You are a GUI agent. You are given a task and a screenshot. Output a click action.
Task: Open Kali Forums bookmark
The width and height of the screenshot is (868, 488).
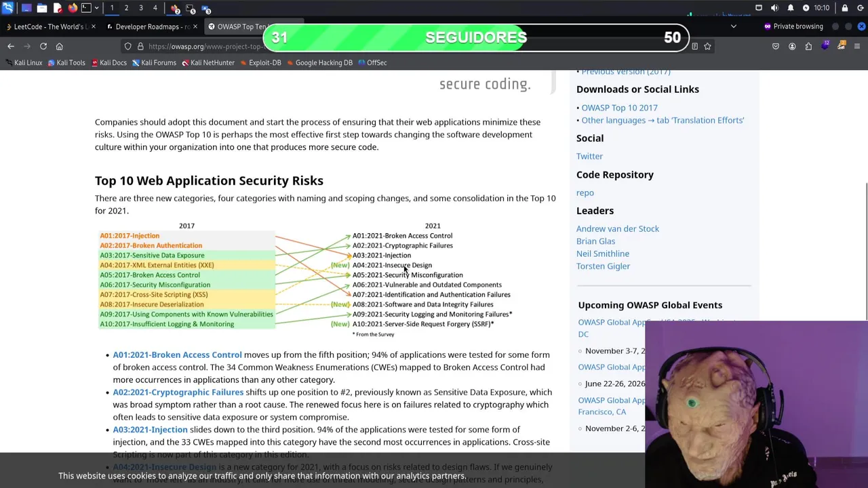pos(154,62)
